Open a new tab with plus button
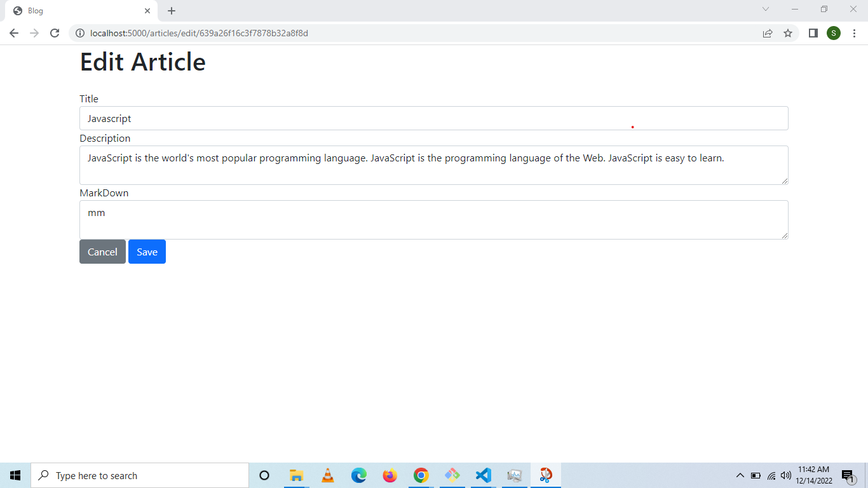Image resolution: width=868 pixels, height=488 pixels. (x=172, y=11)
